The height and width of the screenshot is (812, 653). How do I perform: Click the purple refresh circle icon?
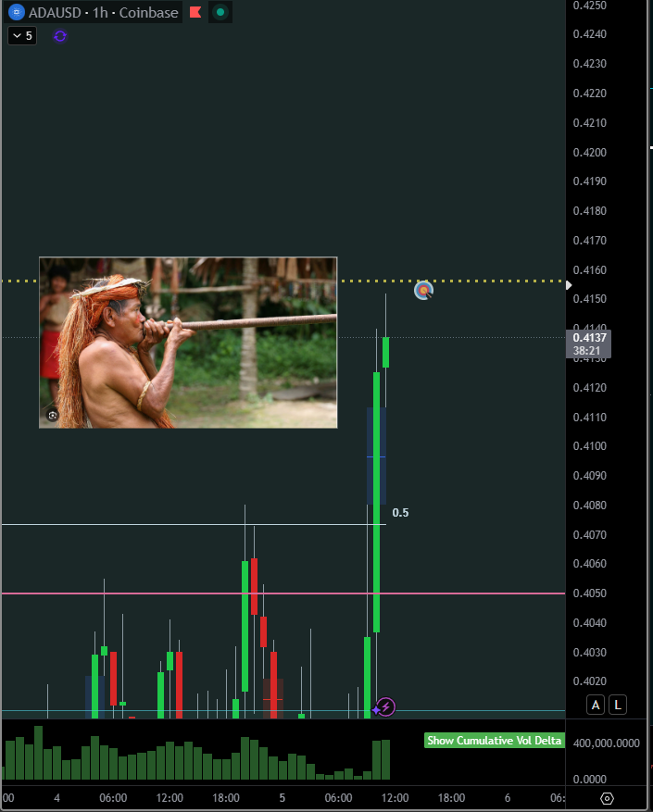click(x=60, y=36)
